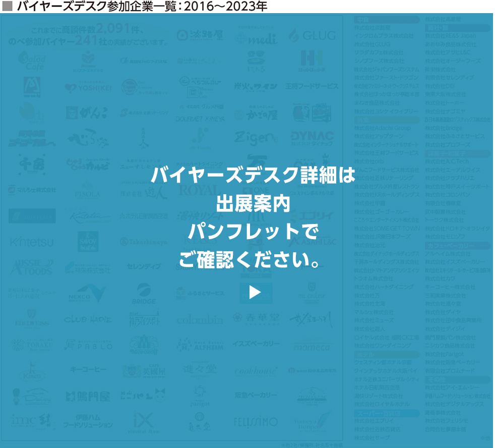Viewport: 495px width, 448px height.
Task: Click the overlay text バイヤーズデスク詳細は
Action: [253, 175]
